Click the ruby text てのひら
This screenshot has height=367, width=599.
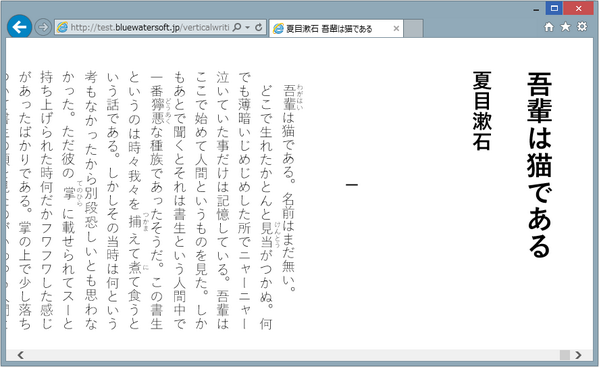(x=80, y=194)
